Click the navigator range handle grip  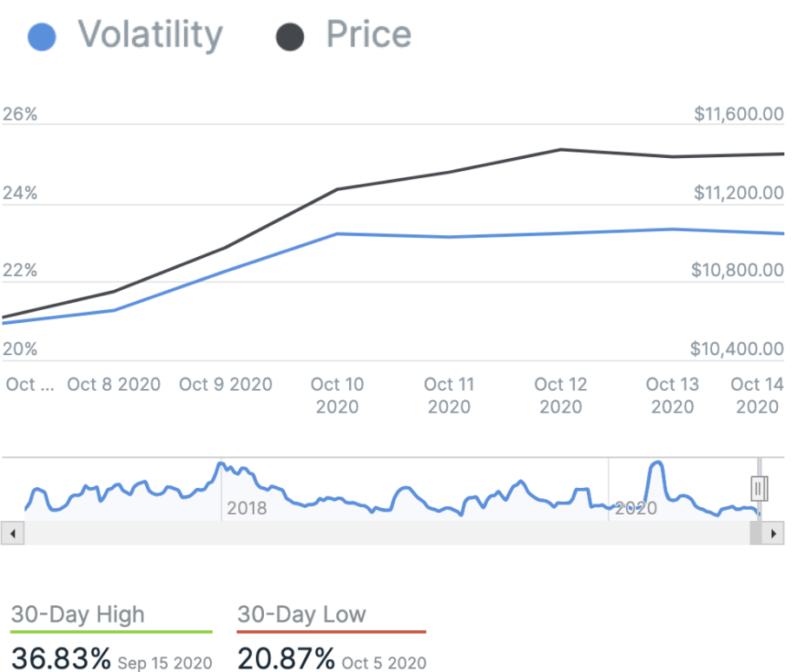[759, 489]
